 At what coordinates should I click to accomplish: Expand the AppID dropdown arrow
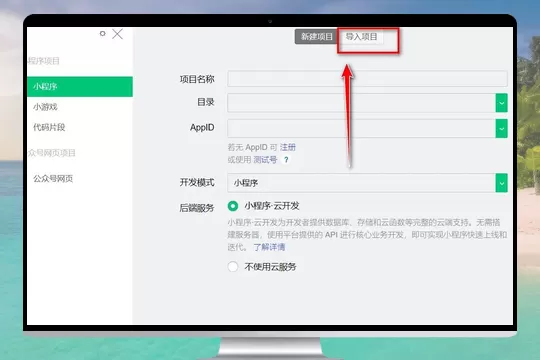501,128
